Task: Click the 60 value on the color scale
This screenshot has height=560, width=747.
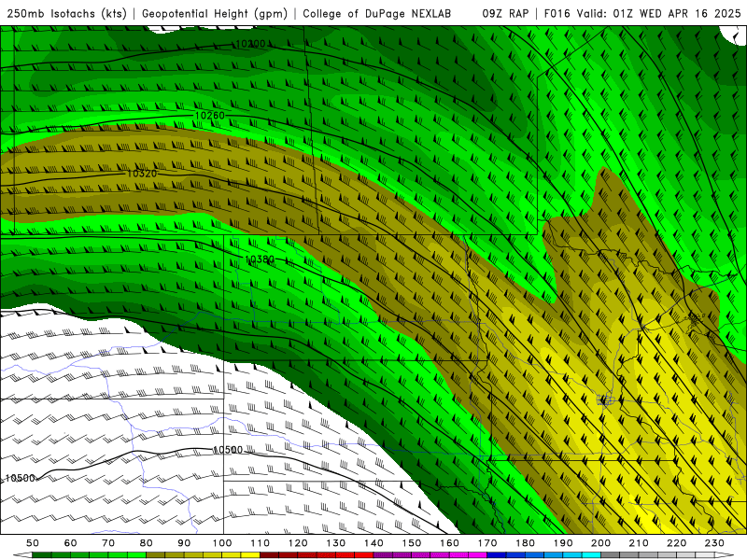Action: click(x=70, y=543)
